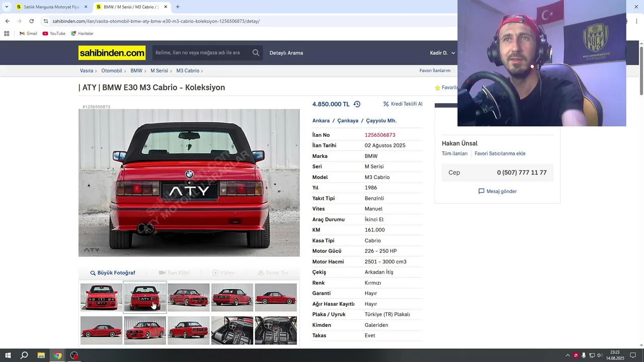
Task: Click the sahibinden.com logo
Action: tap(112, 53)
